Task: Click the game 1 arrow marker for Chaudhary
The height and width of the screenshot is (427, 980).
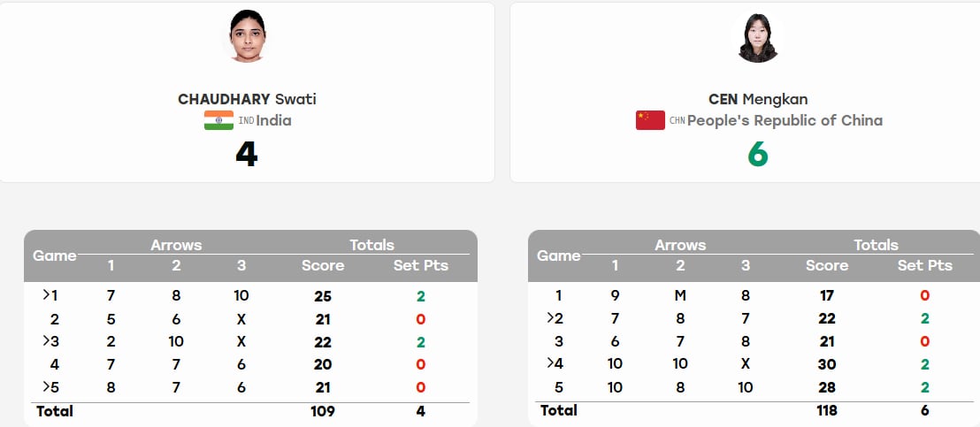Action: point(46,294)
